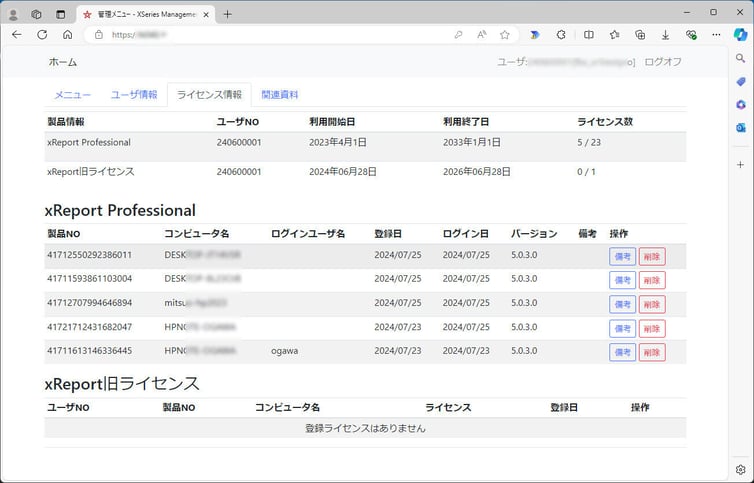The image size is (754, 483).
Task: Click 削除 button for product 41712707994646894
Action: (652, 304)
